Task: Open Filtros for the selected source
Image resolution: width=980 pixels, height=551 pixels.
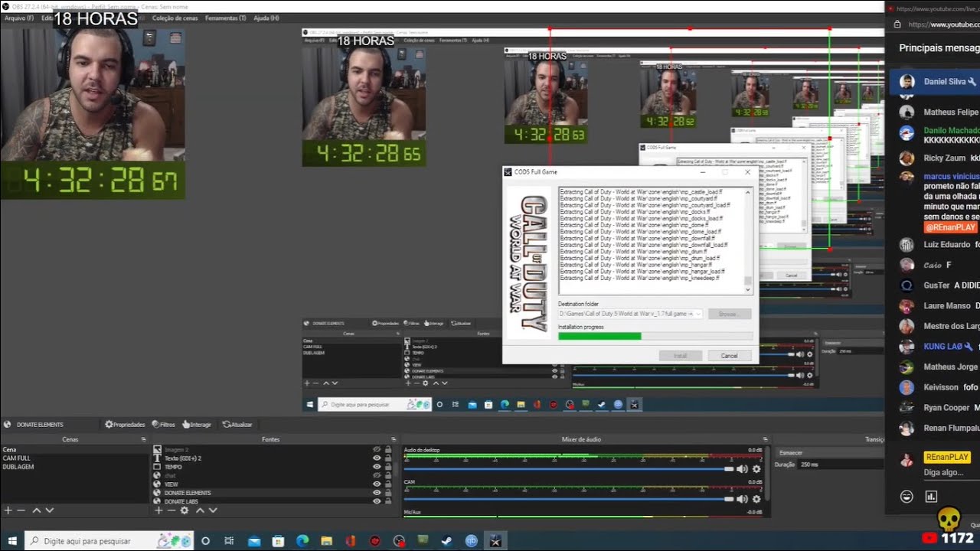Action: pyautogui.click(x=164, y=424)
